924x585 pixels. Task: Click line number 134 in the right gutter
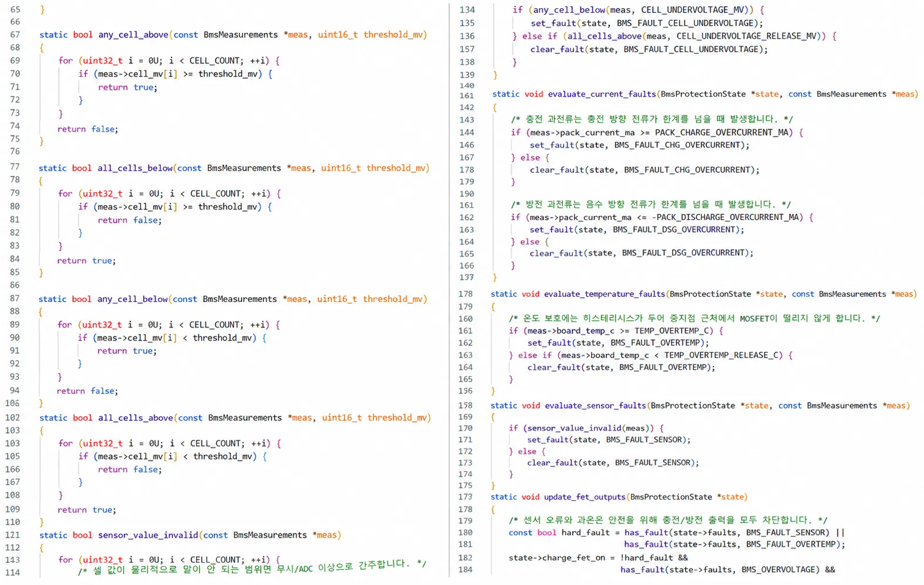point(467,10)
